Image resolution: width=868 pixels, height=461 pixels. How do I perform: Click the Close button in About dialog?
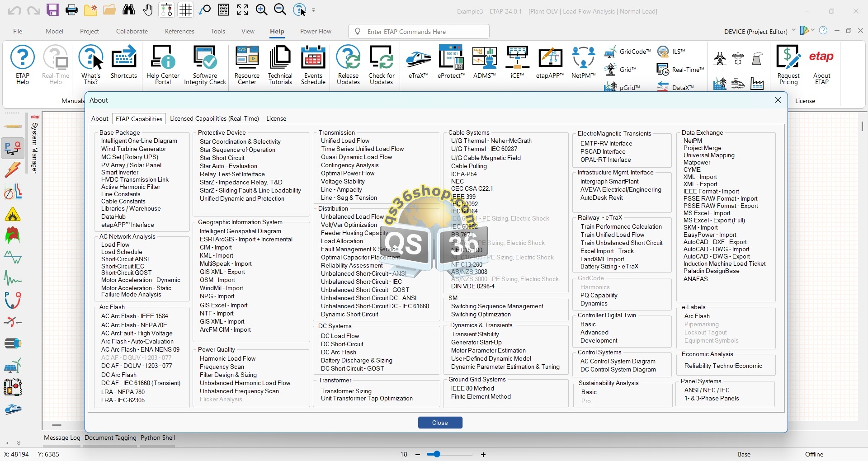pyautogui.click(x=440, y=423)
